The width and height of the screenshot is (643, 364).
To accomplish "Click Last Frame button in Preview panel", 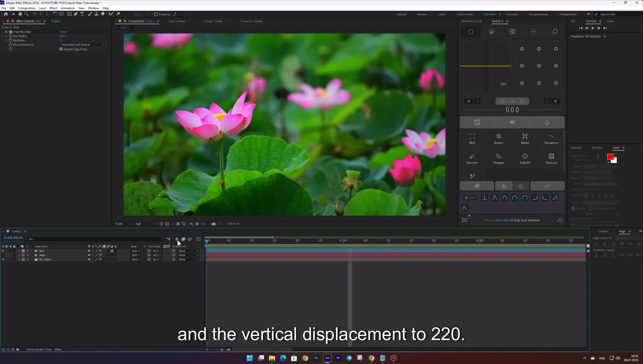I will click(x=605, y=28).
